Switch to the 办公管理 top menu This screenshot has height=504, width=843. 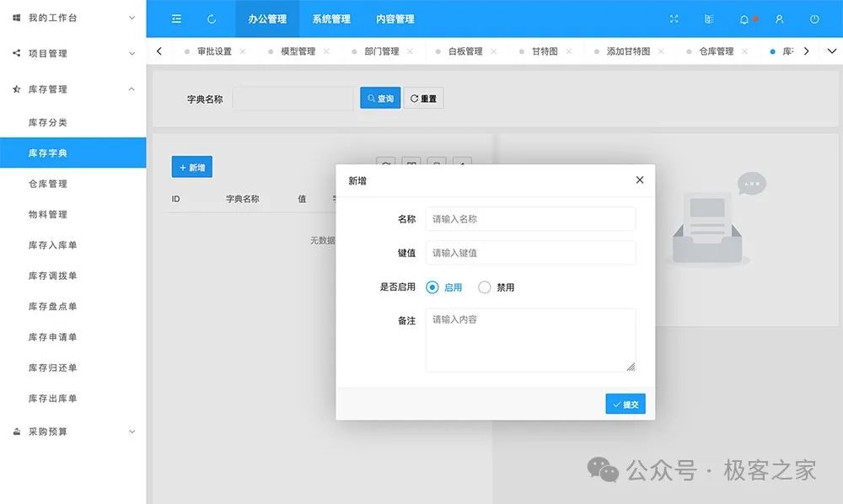267,19
